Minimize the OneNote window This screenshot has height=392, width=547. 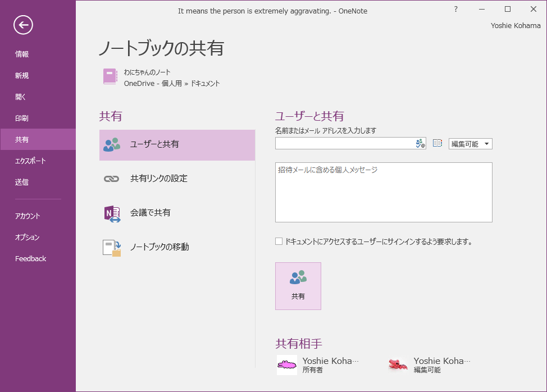[x=482, y=10]
